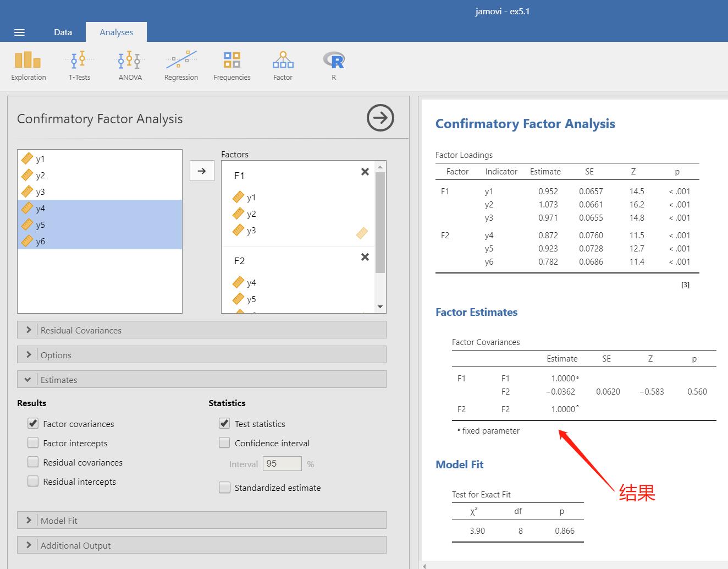Enable Standardized estimate
Viewport: 728px width, 569px height.
[x=224, y=488]
